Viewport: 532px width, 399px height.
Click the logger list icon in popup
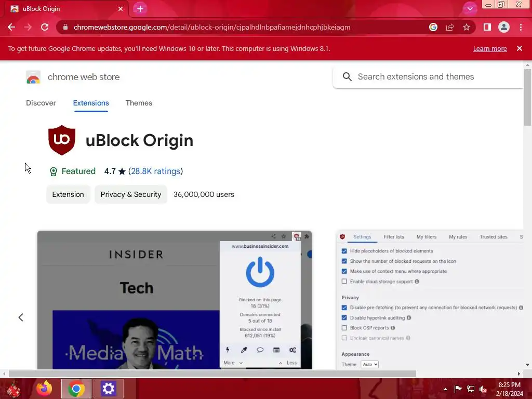[276, 350]
